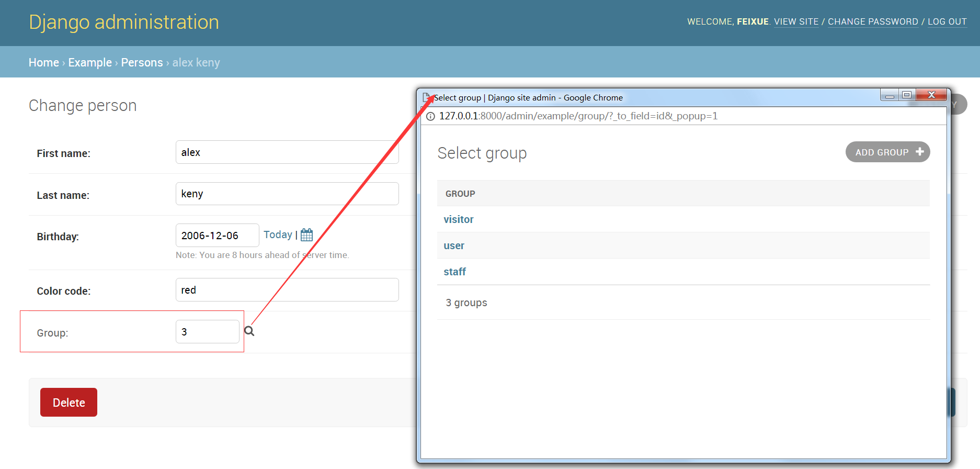Minimize the Select group popup window
The height and width of the screenshot is (469, 980).
click(x=890, y=95)
